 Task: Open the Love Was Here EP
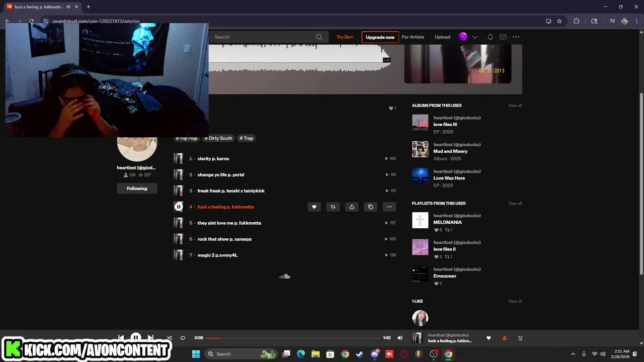click(449, 178)
